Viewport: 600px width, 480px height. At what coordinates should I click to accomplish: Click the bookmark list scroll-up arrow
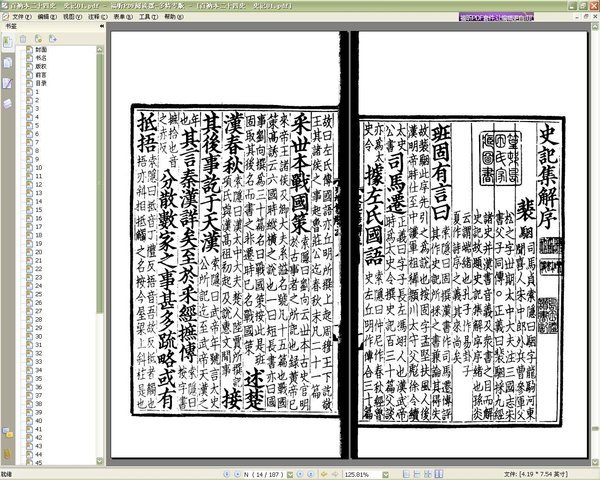point(100,49)
